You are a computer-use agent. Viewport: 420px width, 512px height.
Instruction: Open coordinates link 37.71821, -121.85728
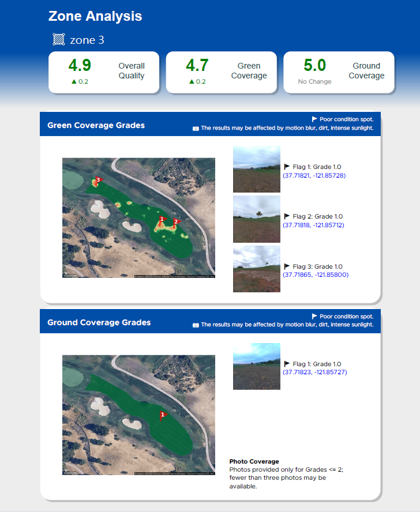(x=314, y=175)
